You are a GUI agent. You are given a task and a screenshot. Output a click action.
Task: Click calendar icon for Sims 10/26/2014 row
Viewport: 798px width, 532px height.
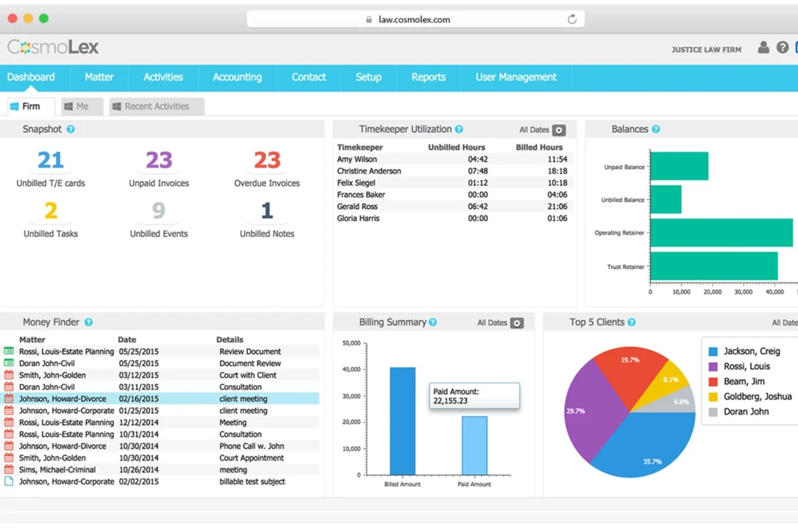click(9, 470)
